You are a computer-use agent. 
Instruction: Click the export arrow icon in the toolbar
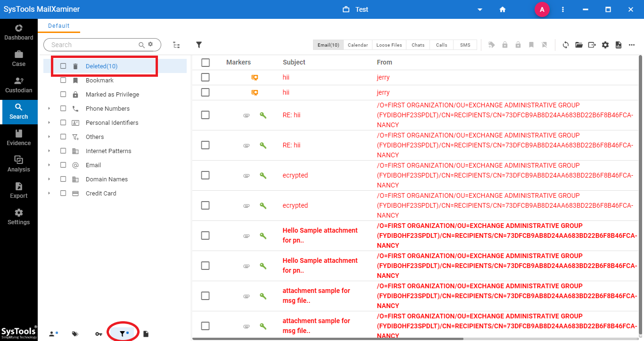click(x=592, y=45)
